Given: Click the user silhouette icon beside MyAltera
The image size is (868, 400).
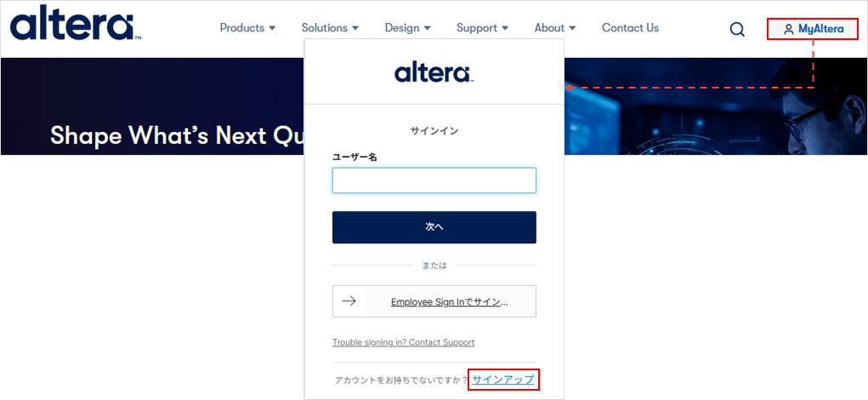Looking at the screenshot, I should [x=788, y=30].
